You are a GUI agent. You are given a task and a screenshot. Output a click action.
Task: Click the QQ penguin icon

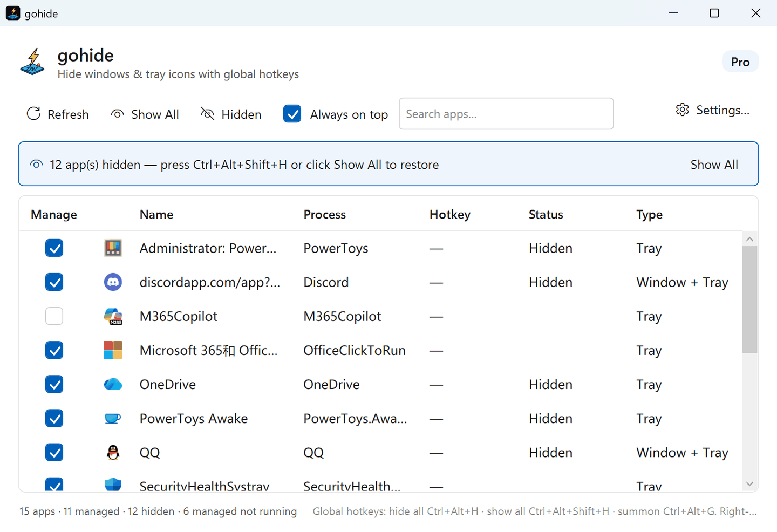113,452
